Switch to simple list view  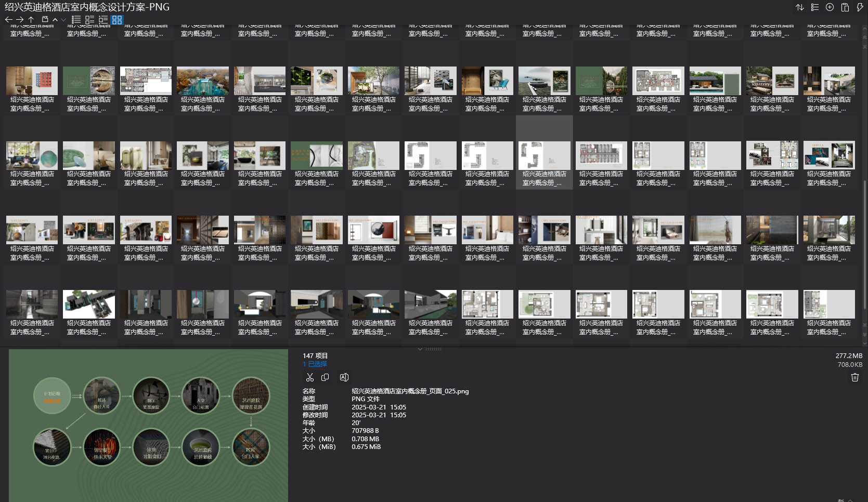click(76, 20)
